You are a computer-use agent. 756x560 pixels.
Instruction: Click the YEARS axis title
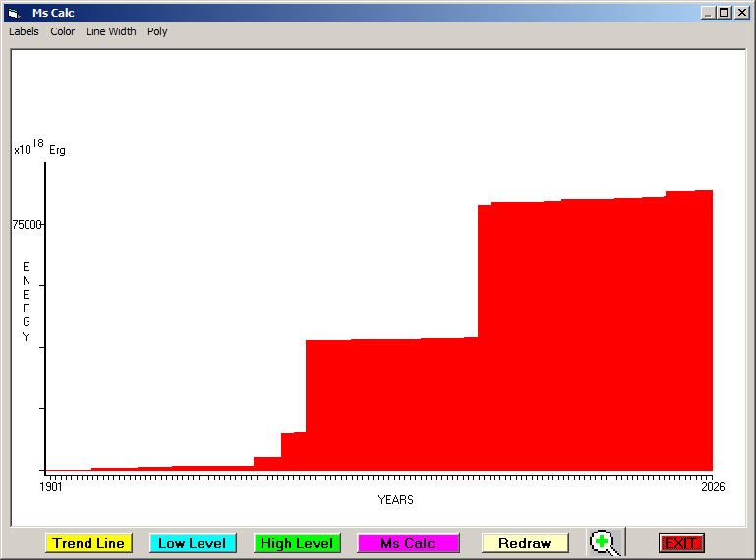pos(395,500)
